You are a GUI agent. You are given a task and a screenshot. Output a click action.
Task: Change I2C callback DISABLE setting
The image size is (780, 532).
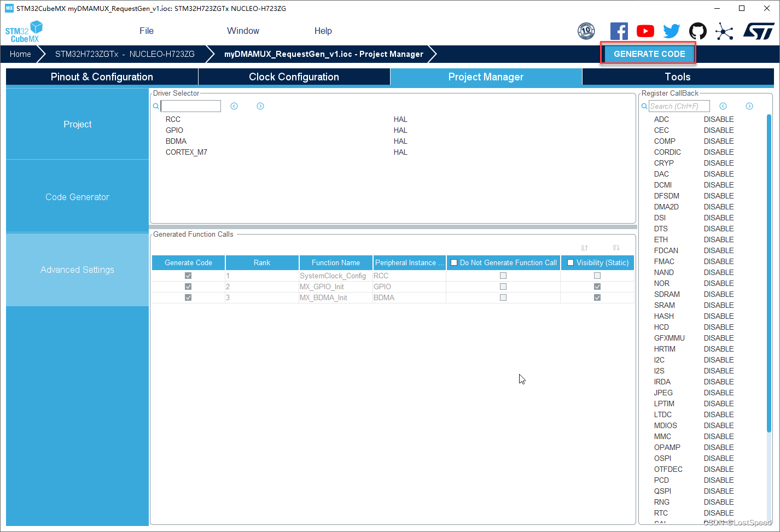(x=719, y=360)
